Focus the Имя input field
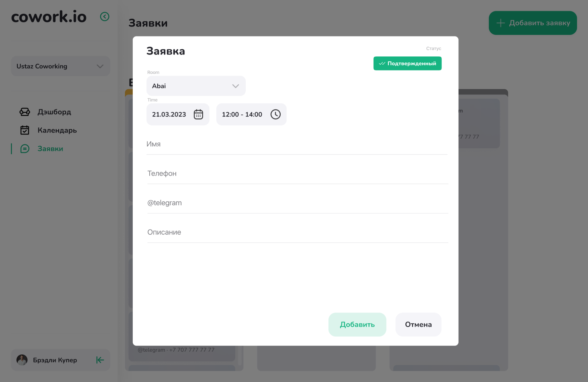 point(296,144)
